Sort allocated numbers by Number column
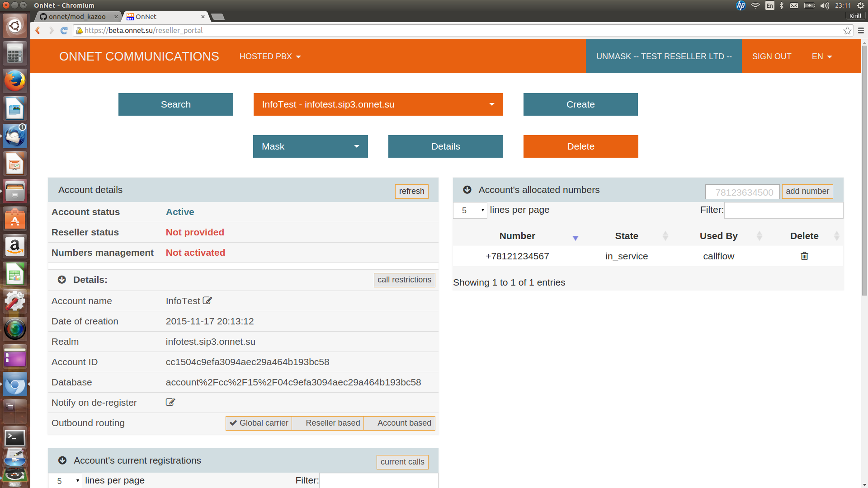The height and width of the screenshot is (488, 868). (517, 236)
